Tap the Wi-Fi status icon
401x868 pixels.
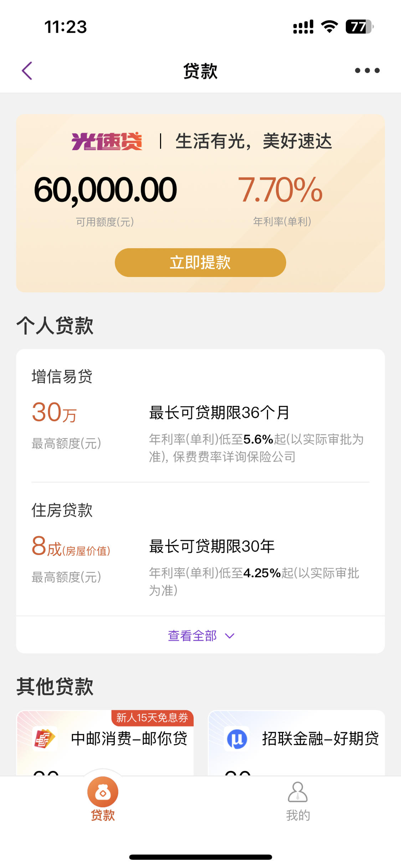pos(329,27)
